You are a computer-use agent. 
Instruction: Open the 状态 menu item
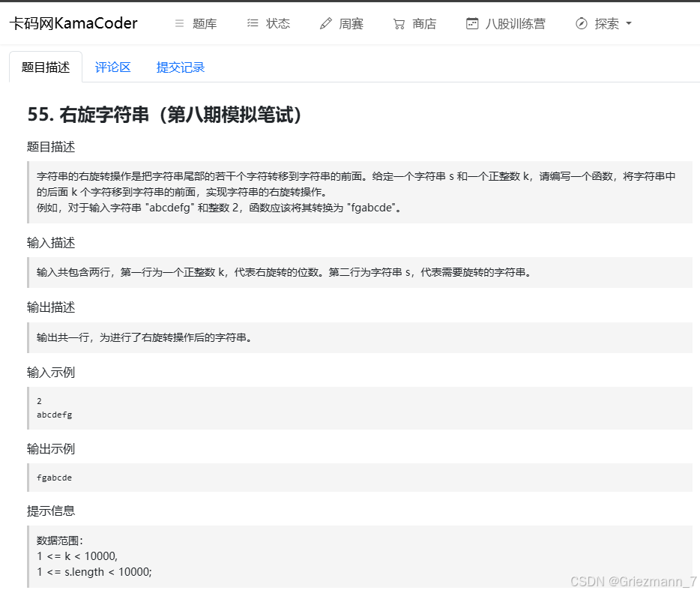[278, 23]
